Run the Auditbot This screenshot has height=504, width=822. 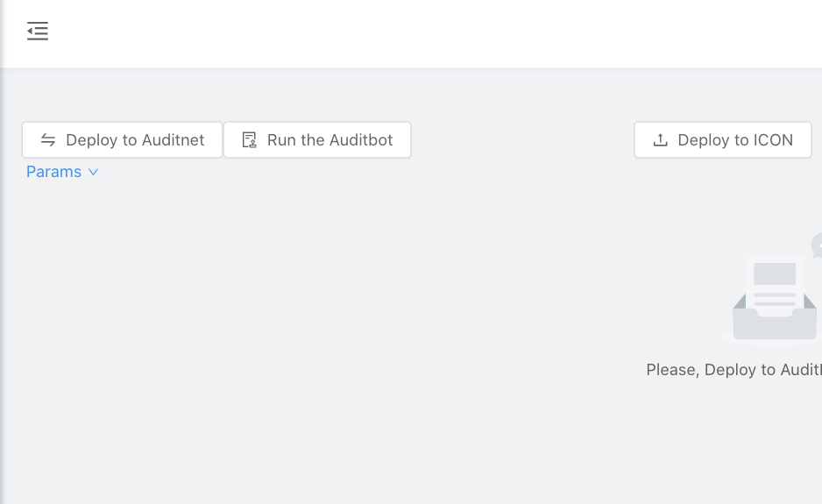(x=317, y=140)
